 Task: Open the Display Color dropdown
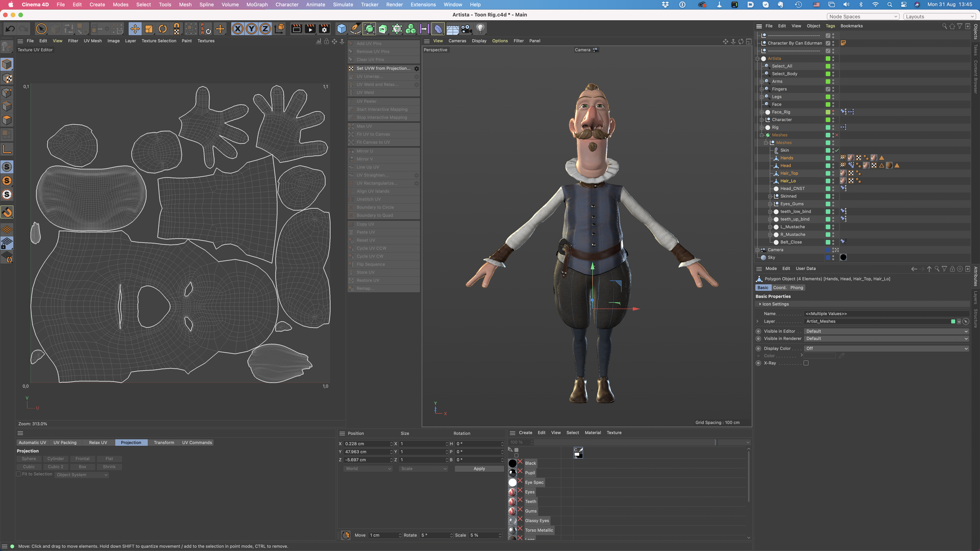click(x=886, y=348)
